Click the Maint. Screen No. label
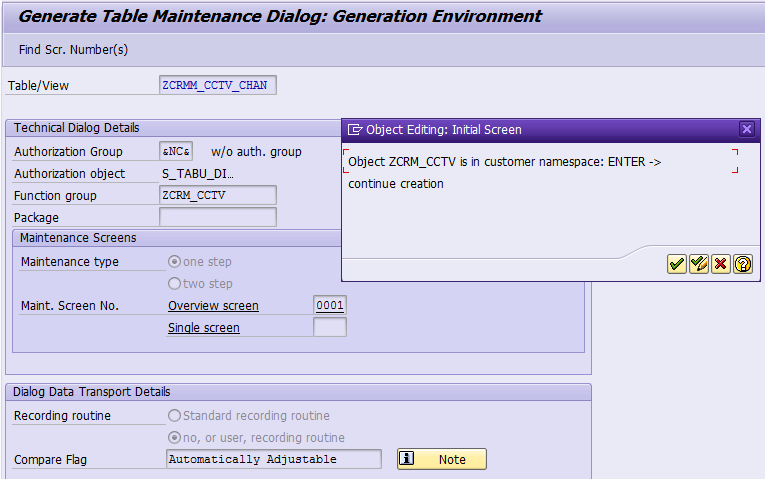Screen dimensions: 765x479 pos(70,306)
